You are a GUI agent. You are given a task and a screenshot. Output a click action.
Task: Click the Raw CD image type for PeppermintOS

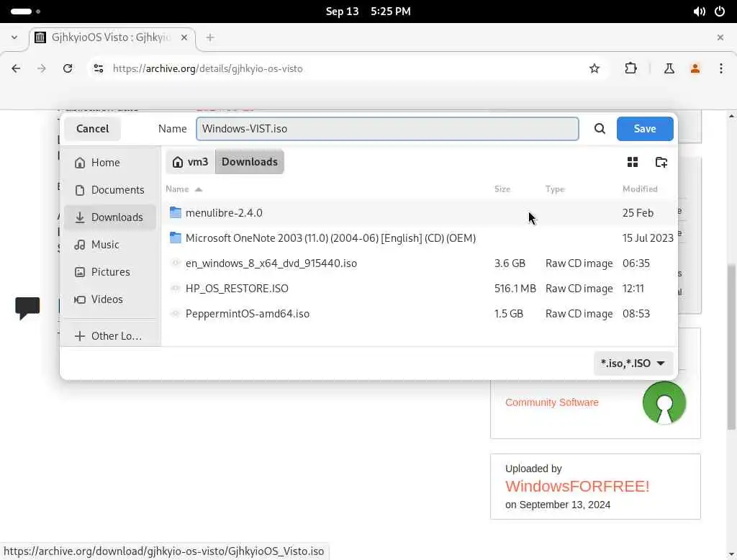[579, 314]
